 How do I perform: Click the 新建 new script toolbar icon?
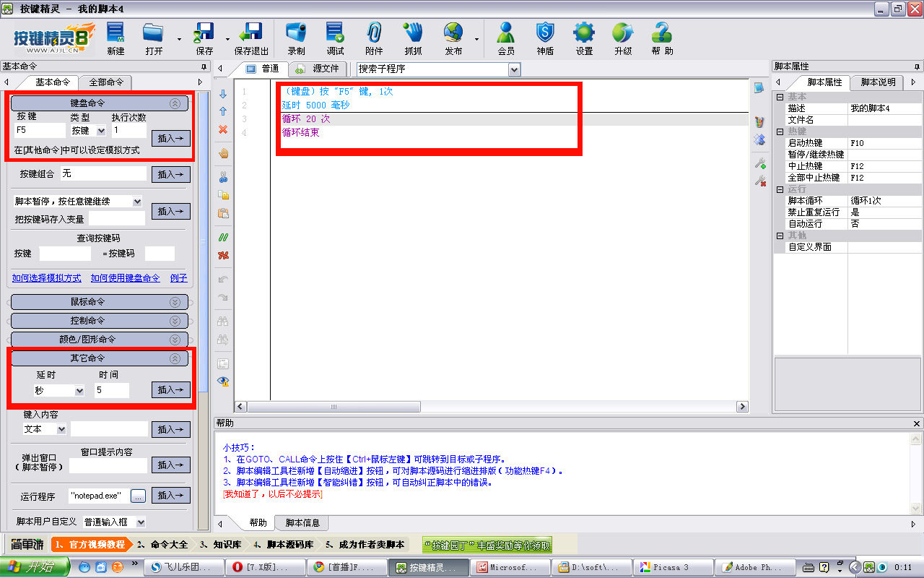click(x=115, y=39)
